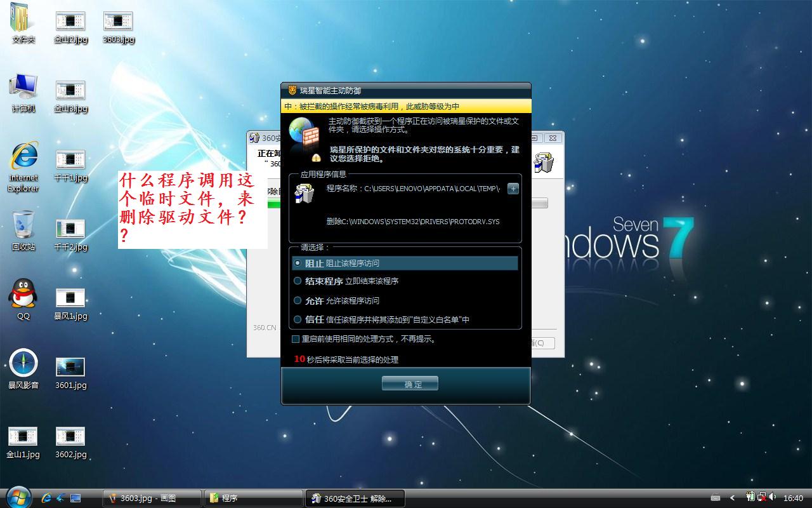Click the 360 window uninstaller icon
The width and height of the screenshot is (812, 508).
(x=544, y=163)
